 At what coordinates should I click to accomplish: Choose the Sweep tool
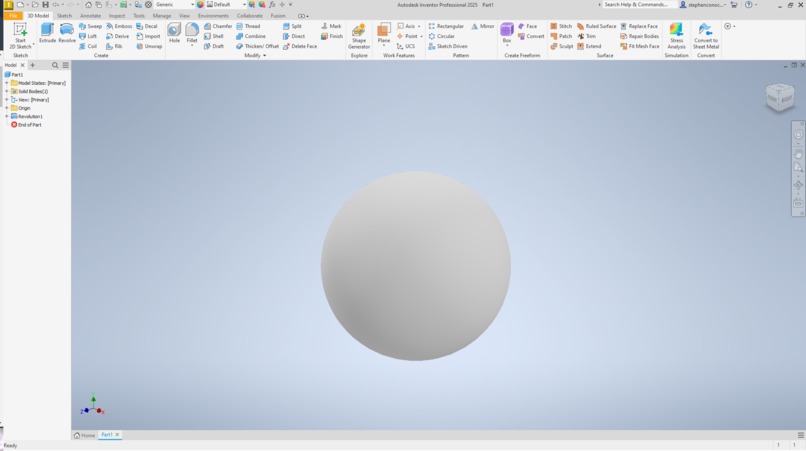[x=90, y=26]
